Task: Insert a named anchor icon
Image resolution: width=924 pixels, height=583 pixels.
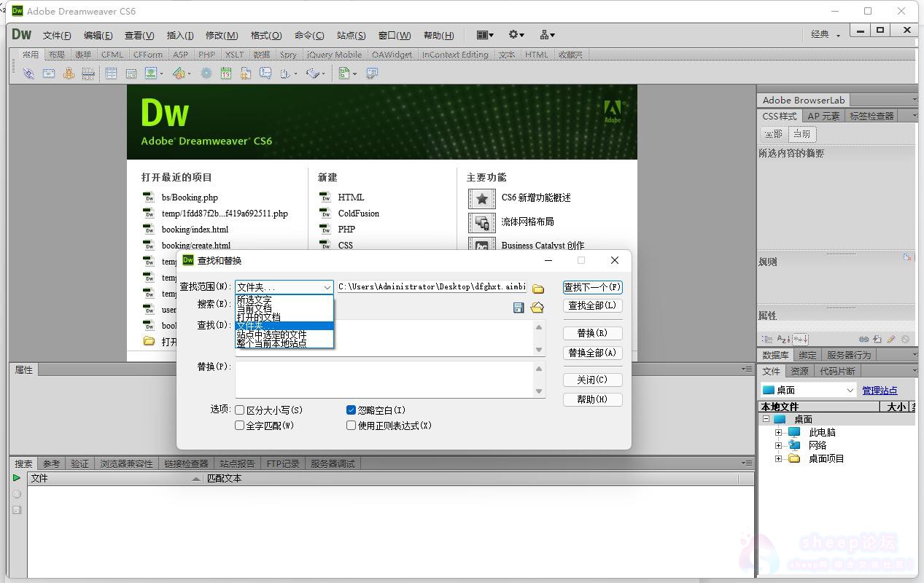Action: 69,74
